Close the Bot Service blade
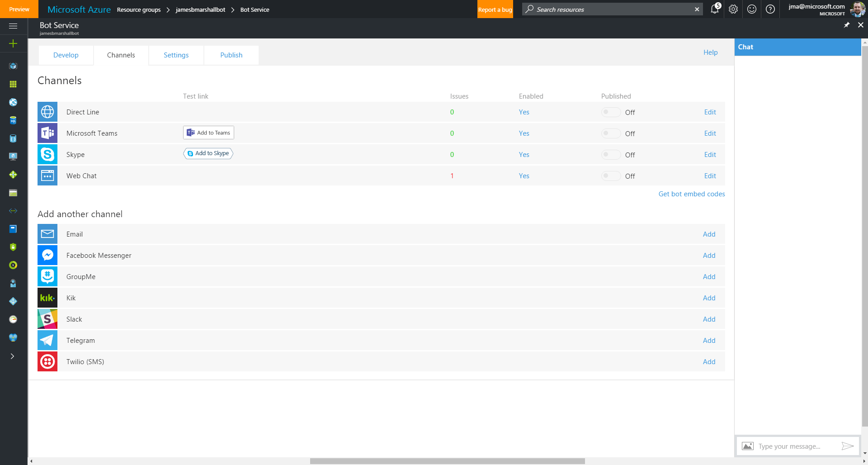Image resolution: width=868 pixels, height=465 pixels. (861, 25)
